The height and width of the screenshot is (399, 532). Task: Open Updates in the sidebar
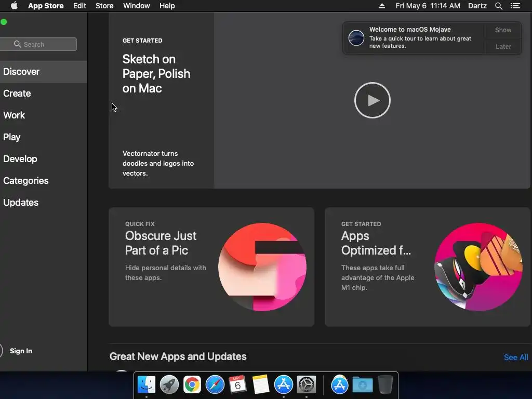click(44, 203)
